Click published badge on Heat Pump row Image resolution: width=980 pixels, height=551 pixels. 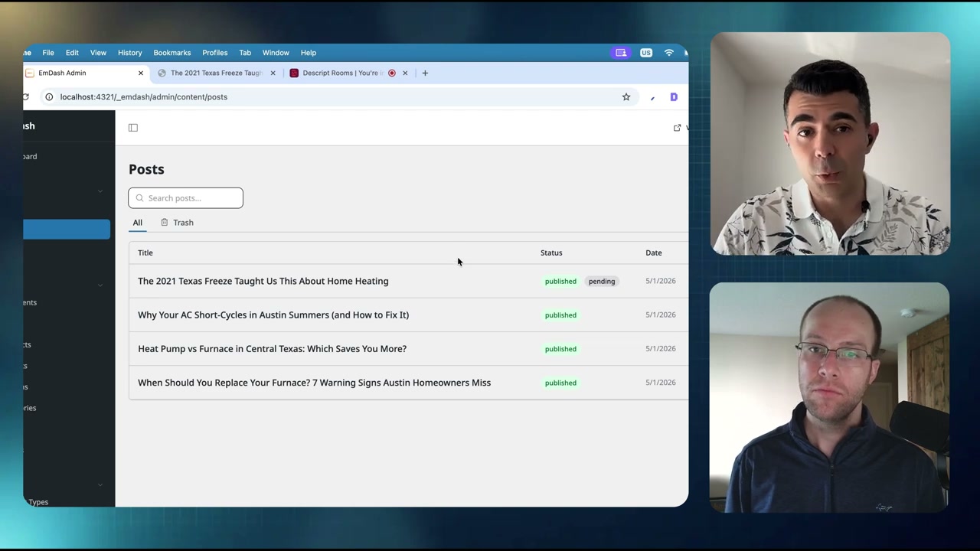point(560,349)
